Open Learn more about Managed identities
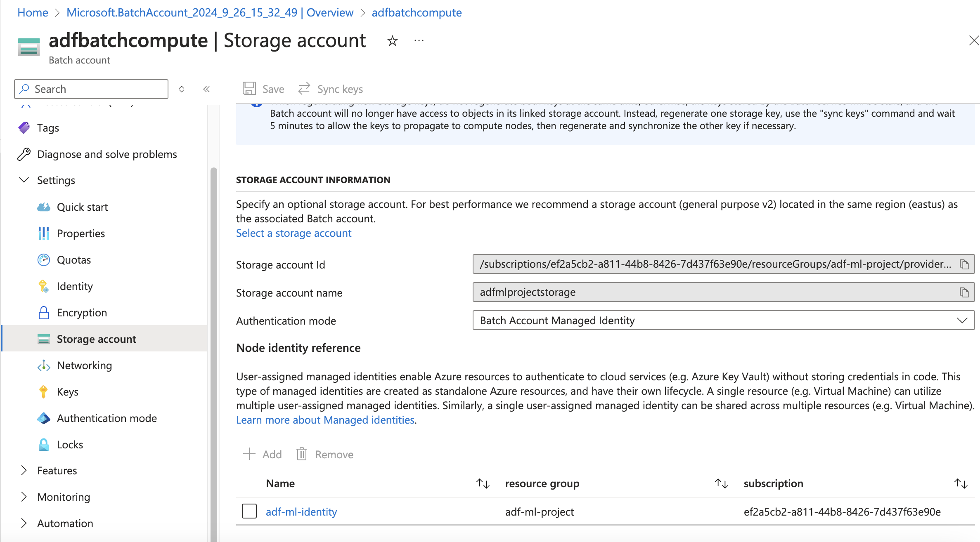This screenshot has width=980, height=542. click(x=325, y=420)
